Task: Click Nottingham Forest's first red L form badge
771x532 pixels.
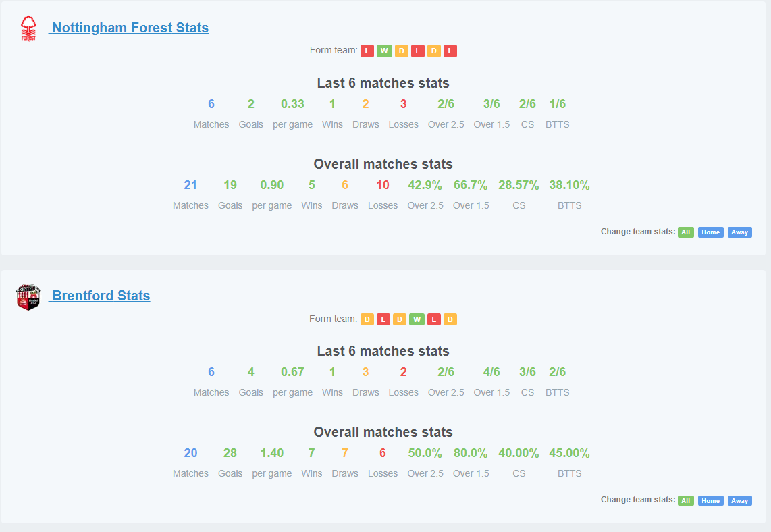Action: click(x=367, y=51)
